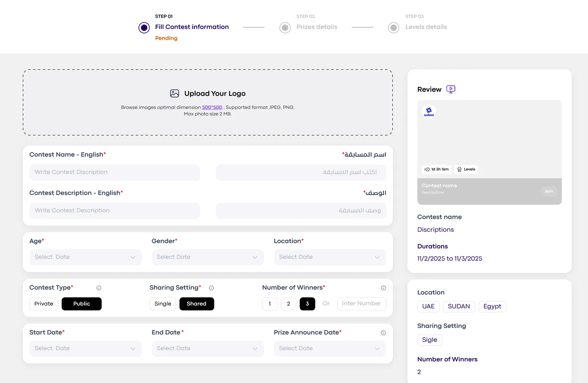Open the Age dropdown
Viewport: 588px width, 383px height.
click(85, 257)
